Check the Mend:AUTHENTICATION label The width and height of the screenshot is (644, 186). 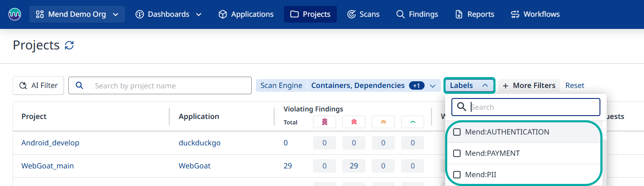coord(457,132)
